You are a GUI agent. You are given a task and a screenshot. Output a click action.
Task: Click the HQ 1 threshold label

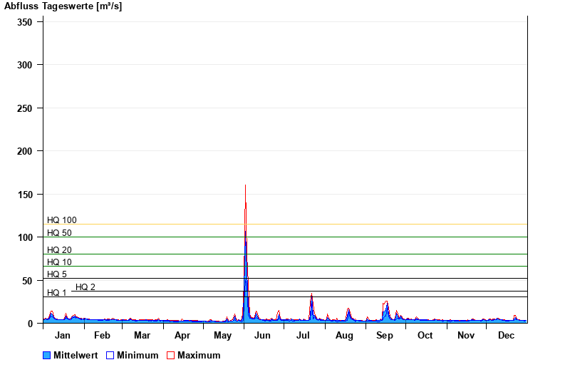tap(57, 293)
